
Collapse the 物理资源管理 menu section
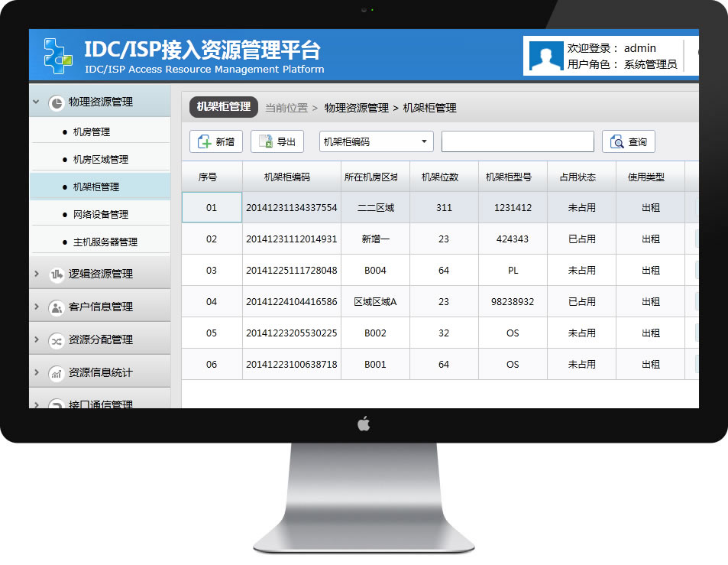36,102
